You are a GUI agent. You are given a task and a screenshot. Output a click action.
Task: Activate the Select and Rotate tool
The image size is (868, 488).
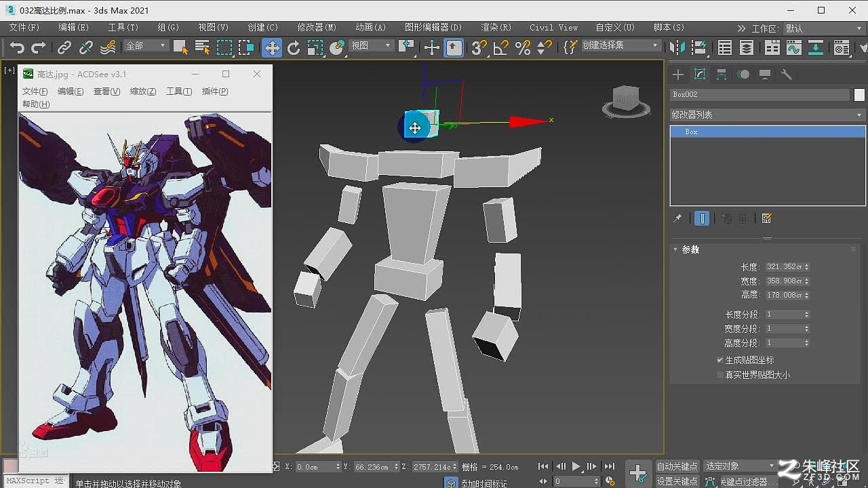(x=294, y=47)
